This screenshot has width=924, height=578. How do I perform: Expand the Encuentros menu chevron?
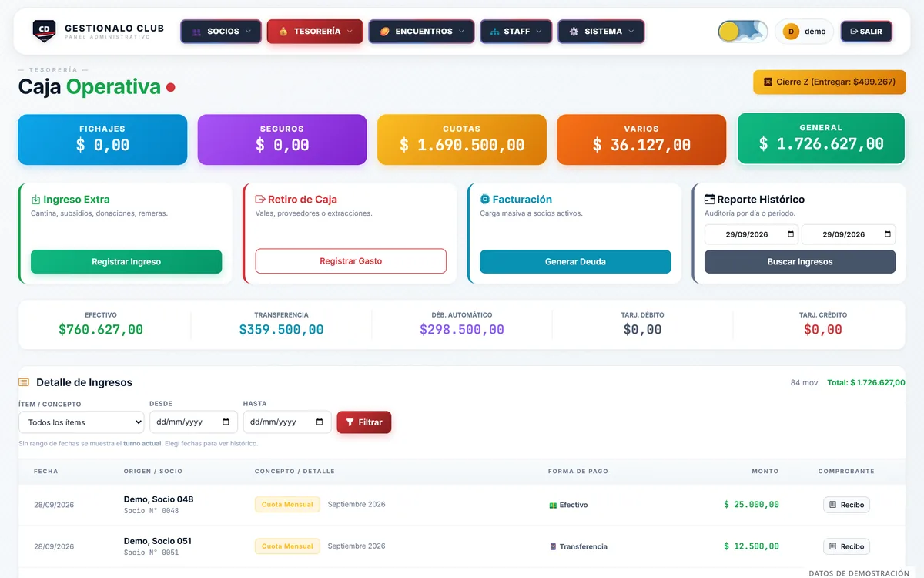click(x=461, y=32)
